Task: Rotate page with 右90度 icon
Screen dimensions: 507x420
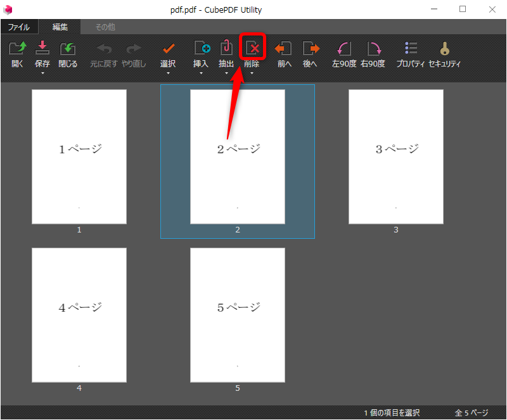Action: [374, 49]
